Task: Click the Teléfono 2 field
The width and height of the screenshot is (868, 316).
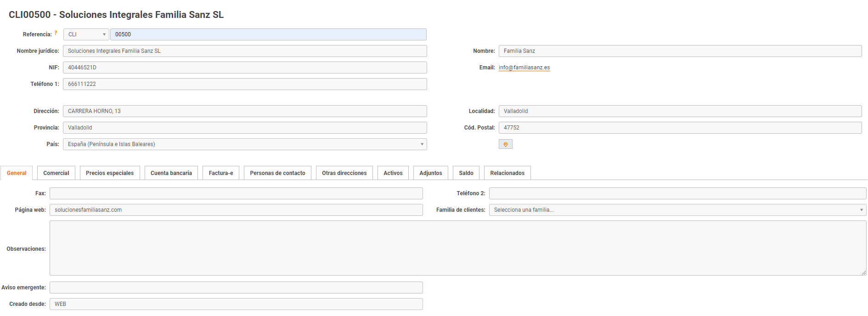Action: pyautogui.click(x=677, y=193)
